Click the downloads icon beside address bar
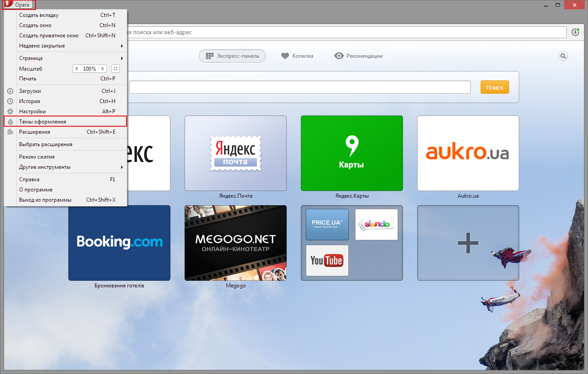The height and width of the screenshot is (374, 588). (576, 32)
